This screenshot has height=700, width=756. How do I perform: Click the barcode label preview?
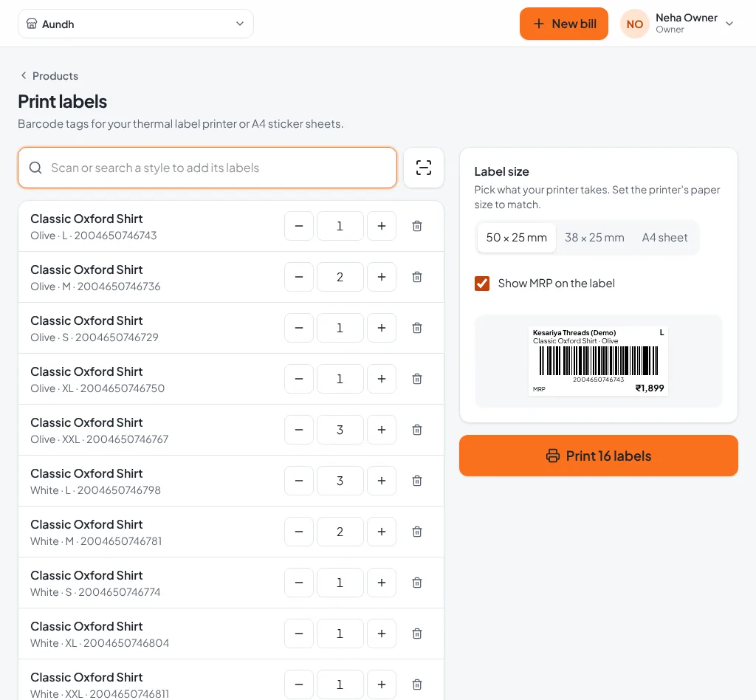[598, 361]
